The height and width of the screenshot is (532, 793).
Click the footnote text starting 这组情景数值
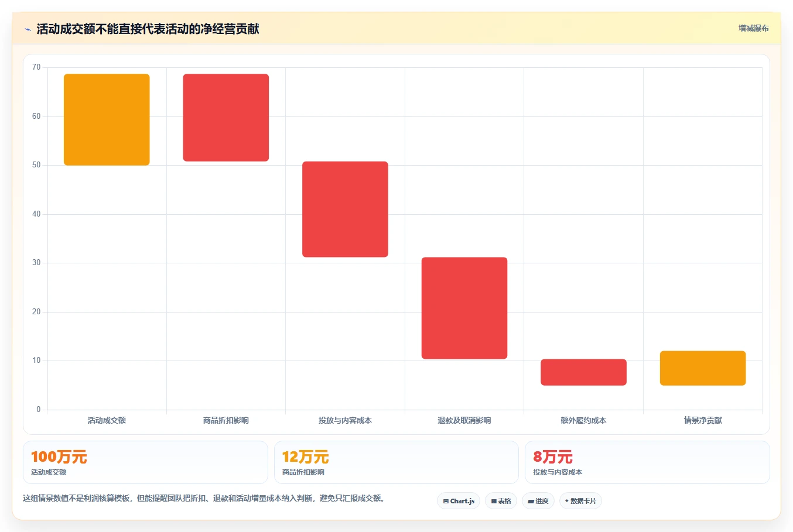pyautogui.click(x=204, y=499)
